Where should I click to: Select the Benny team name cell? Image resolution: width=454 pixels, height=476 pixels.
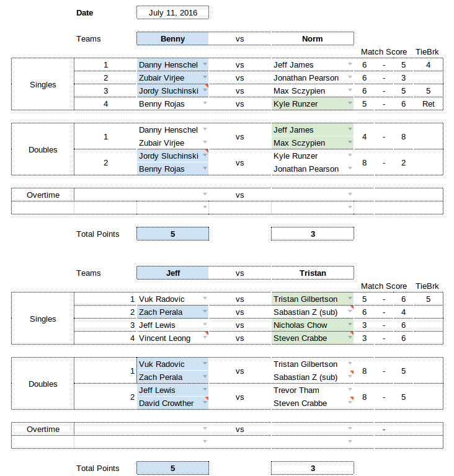(x=172, y=39)
